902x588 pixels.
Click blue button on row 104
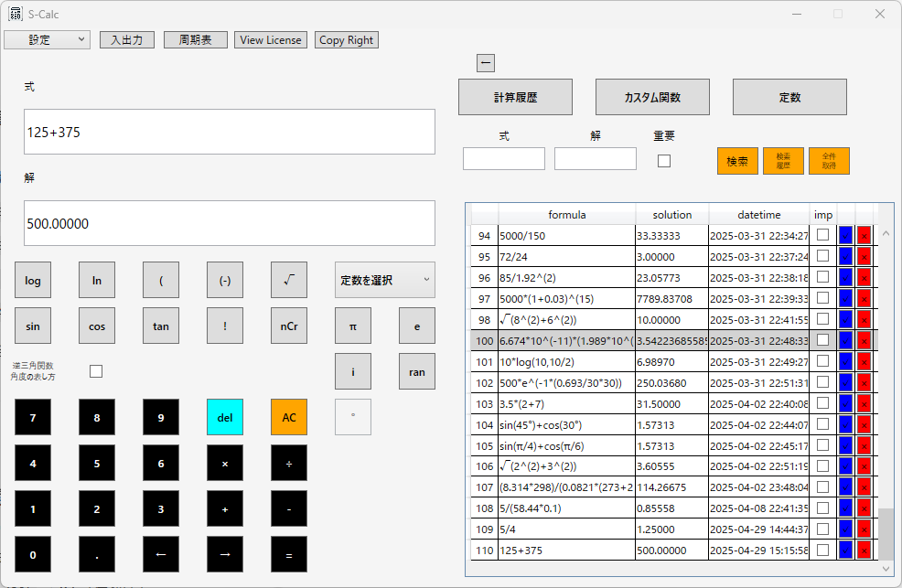click(845, 424)
